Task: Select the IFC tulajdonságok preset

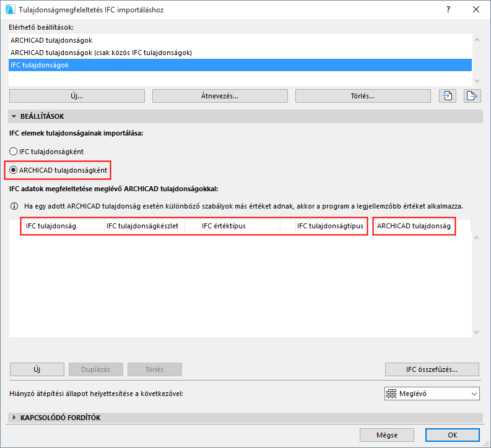Action: pos(240,65)
